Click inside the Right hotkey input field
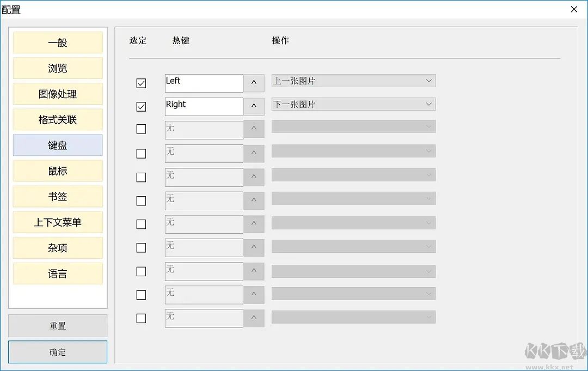The height and width of the screenshot is (371, 588). [x=204, y=106]
